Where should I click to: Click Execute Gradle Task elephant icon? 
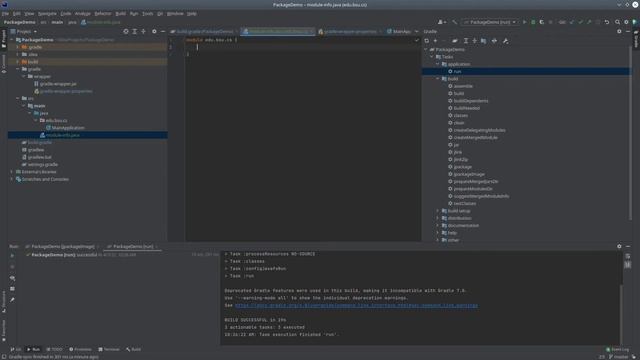click(455, 41)
